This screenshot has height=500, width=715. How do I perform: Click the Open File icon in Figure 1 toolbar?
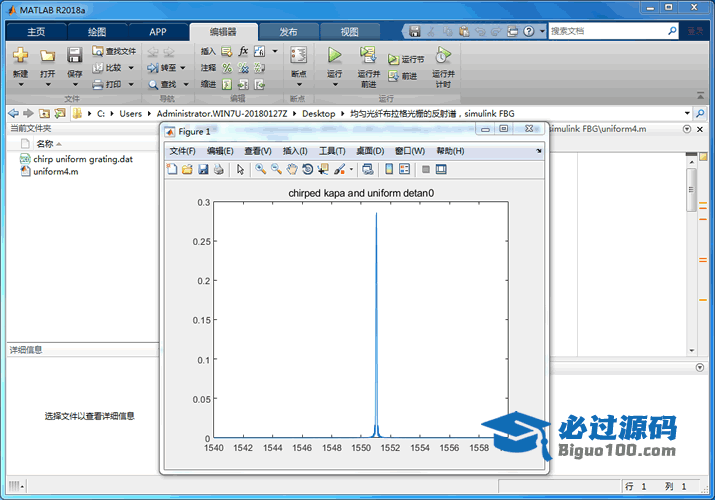[187, 170]
